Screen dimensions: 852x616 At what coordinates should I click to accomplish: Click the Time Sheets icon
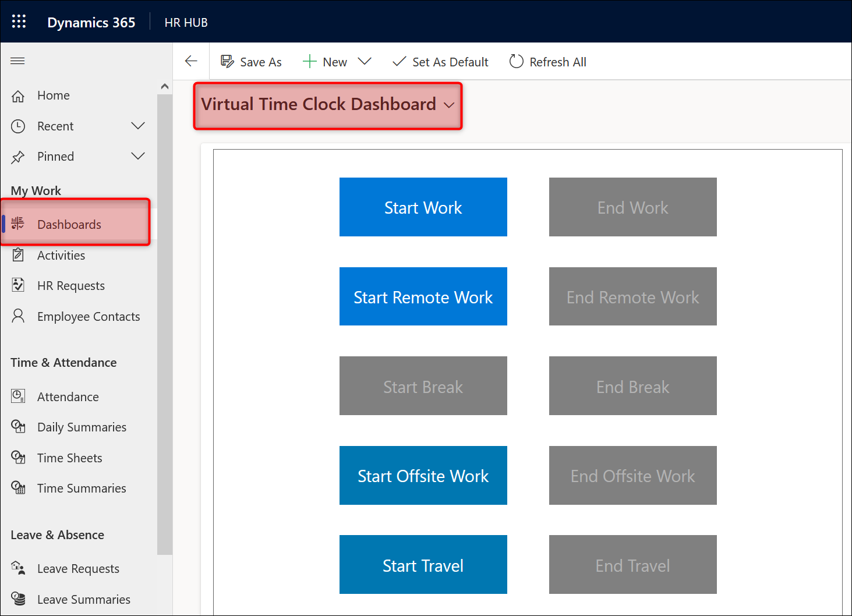click(18, 458)
